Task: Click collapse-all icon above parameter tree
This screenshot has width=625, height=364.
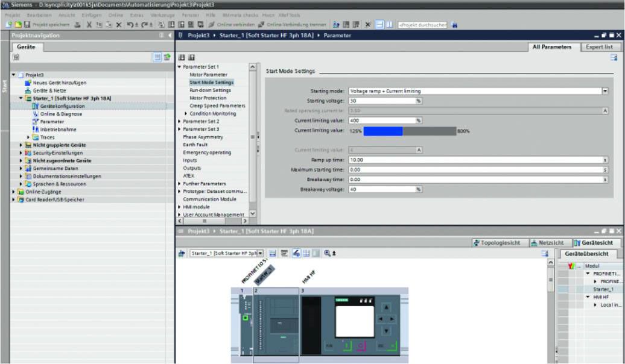Action: click(x=191, y=57)
